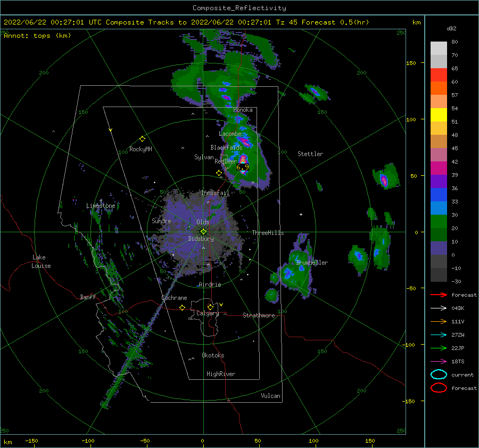Click the HighRiver city label
The height and width of the screenshot is (448, 479).
point(221,374)
